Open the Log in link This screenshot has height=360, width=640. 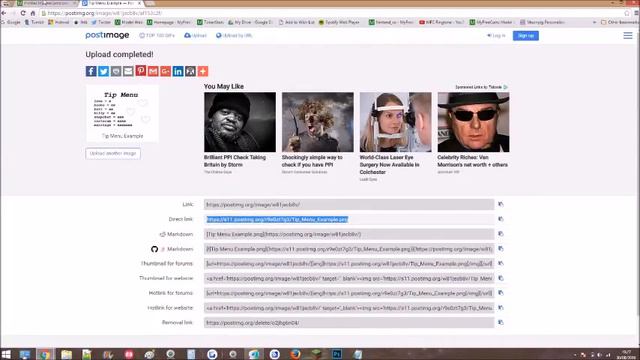pyautogui.click(x=496, y=36)
